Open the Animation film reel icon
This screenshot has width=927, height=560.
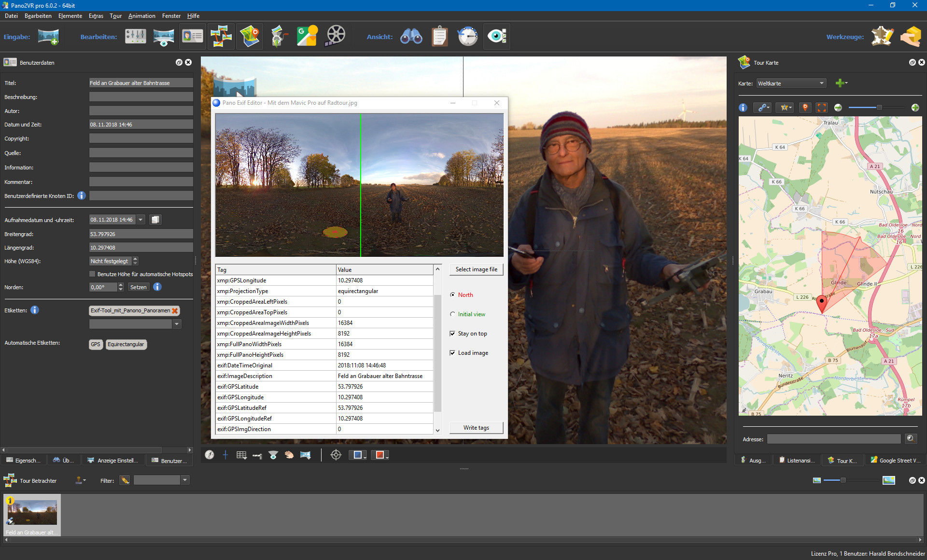(x=336, y=36)
